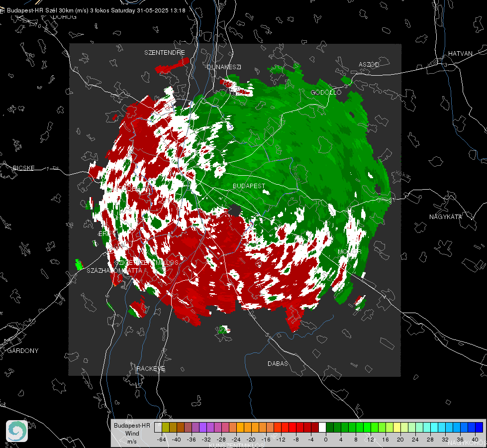Click the GÖDÖLLO town label
Screen dimensions: 487x448
coord(326,92)
